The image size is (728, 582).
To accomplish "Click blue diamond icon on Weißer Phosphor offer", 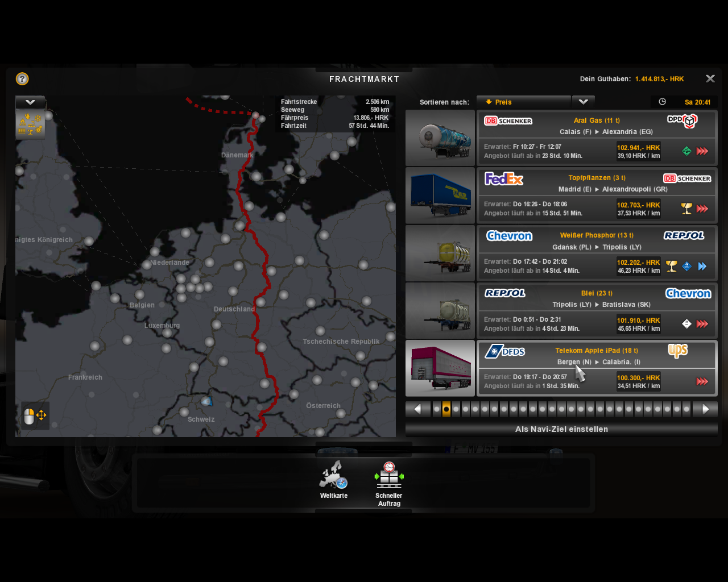I will pyautogui.click(x=687, y=266).
